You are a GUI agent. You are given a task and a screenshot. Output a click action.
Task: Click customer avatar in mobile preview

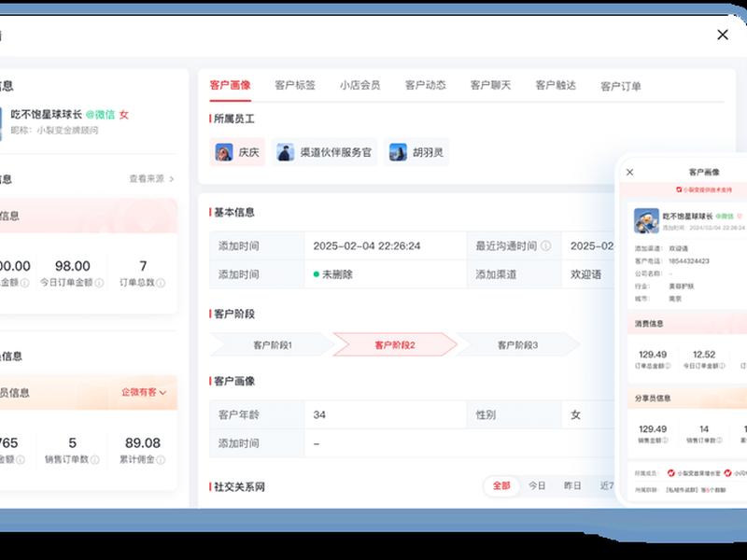pyautogui.click(x=646, y=220)
